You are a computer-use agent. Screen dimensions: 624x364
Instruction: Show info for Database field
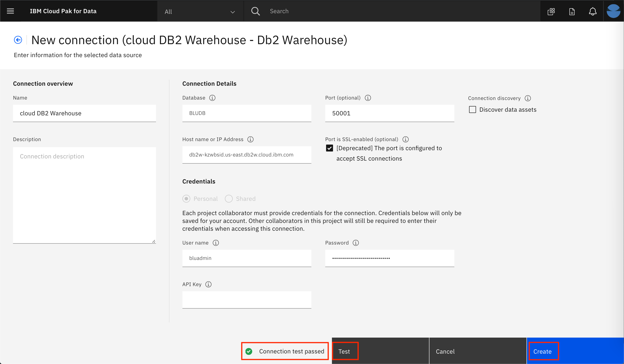coord(212,98)
